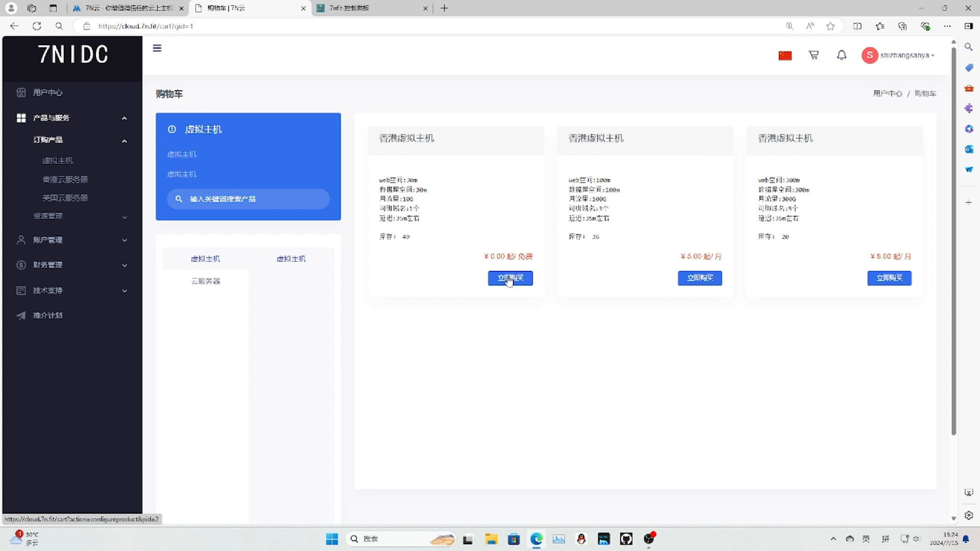Open the shopping cart icon in header

point(814,55)
